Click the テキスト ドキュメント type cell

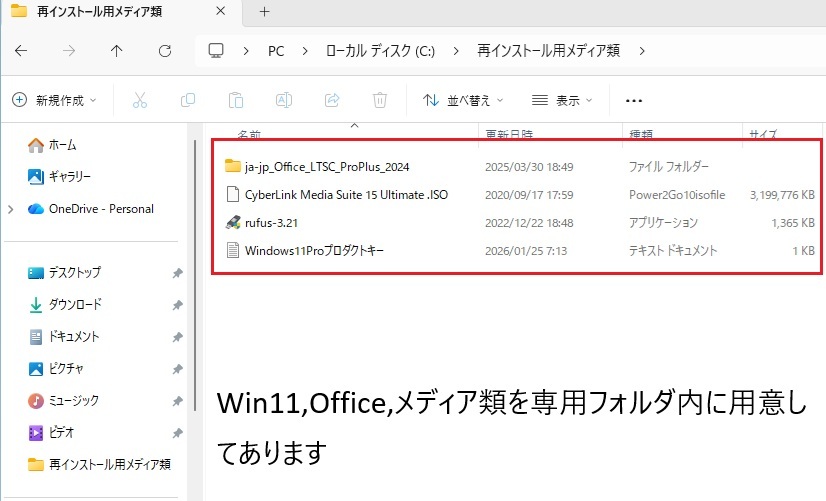[x=673, y=251]
